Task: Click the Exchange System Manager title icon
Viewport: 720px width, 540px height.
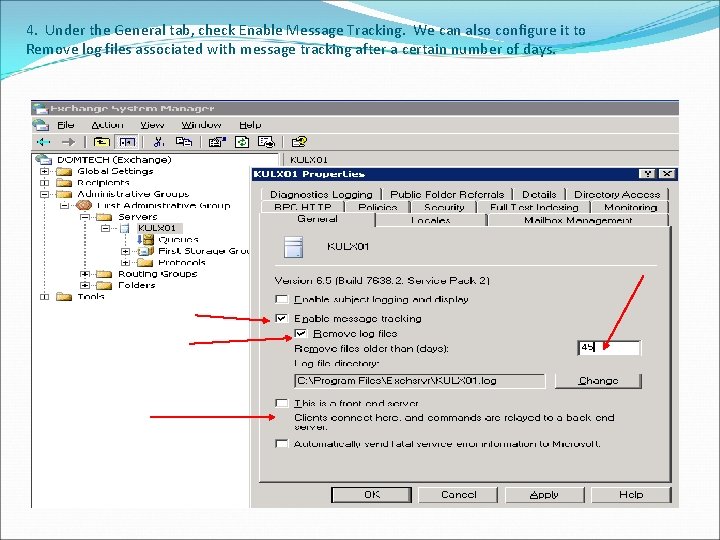Action: pyautogui.click(x=40, y=109)
